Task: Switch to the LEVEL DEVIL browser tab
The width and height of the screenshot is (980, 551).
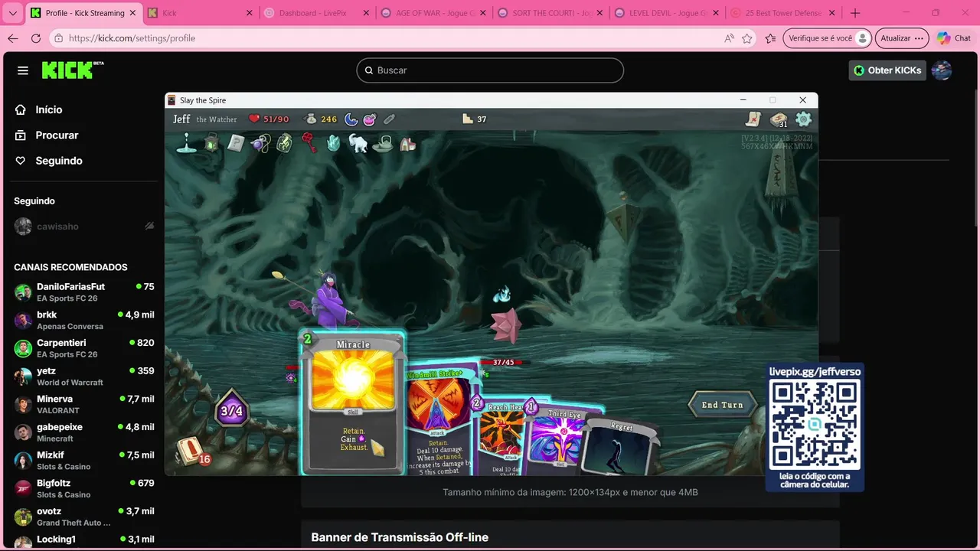Action: pyautogui.click(x=665, y=13)
